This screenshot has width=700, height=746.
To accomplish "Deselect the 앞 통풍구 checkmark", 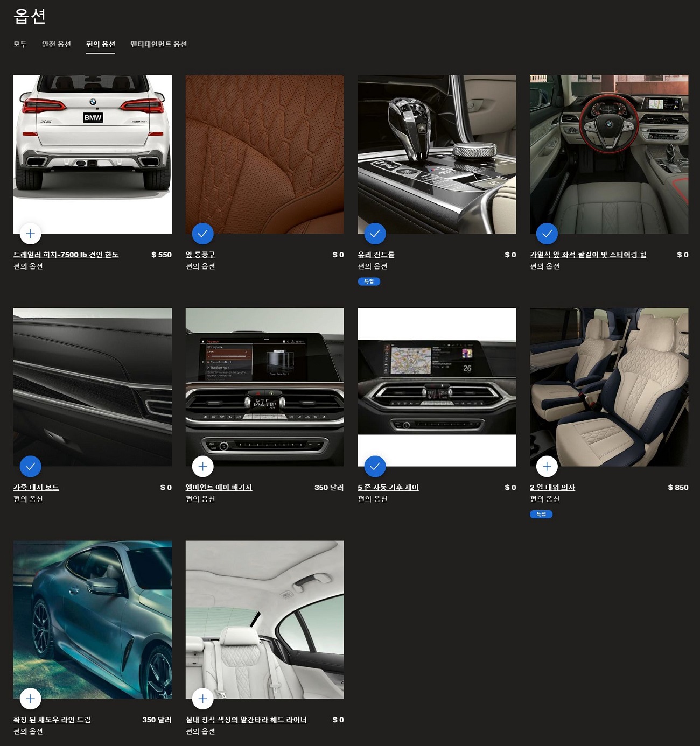I will [x=202, y=234].
